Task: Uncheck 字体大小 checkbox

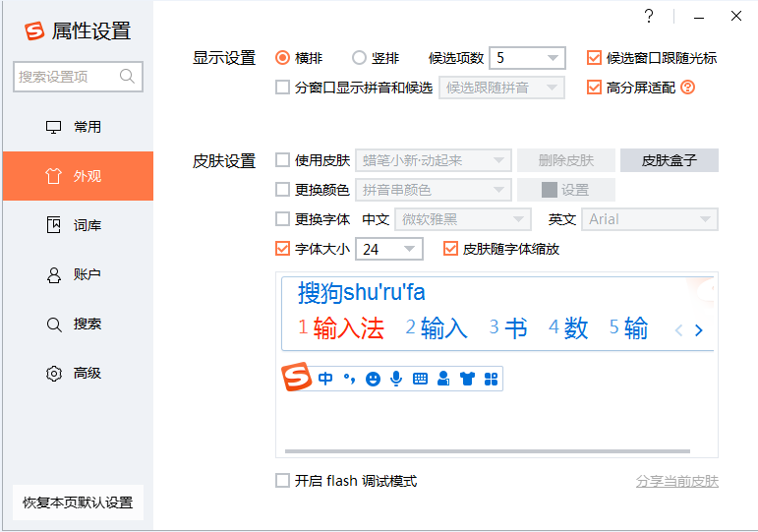Action: [282, 249]
